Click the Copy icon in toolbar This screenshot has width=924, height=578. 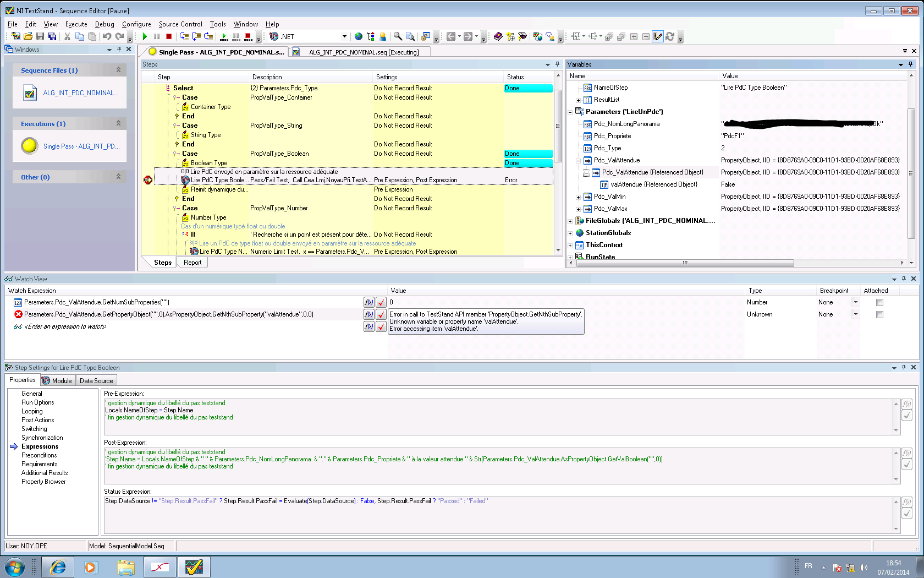(80, 36)
